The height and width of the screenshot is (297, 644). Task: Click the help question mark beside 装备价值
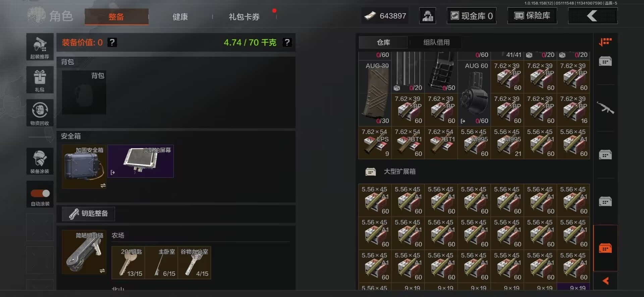click(x=112, y=43)
